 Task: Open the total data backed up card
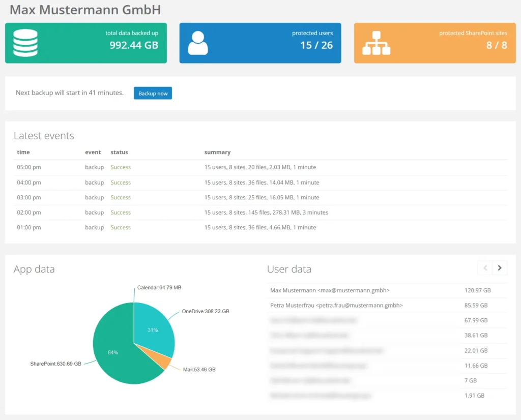[x=86, y=43]
